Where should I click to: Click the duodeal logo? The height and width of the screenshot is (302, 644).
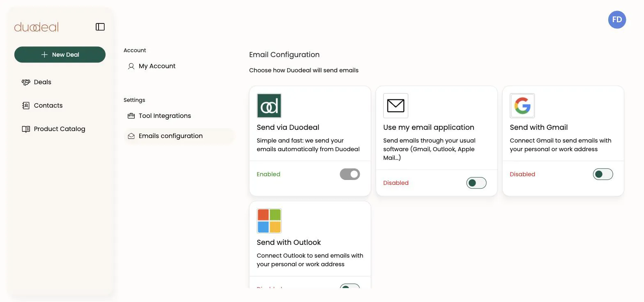click(x=37, y=27)
